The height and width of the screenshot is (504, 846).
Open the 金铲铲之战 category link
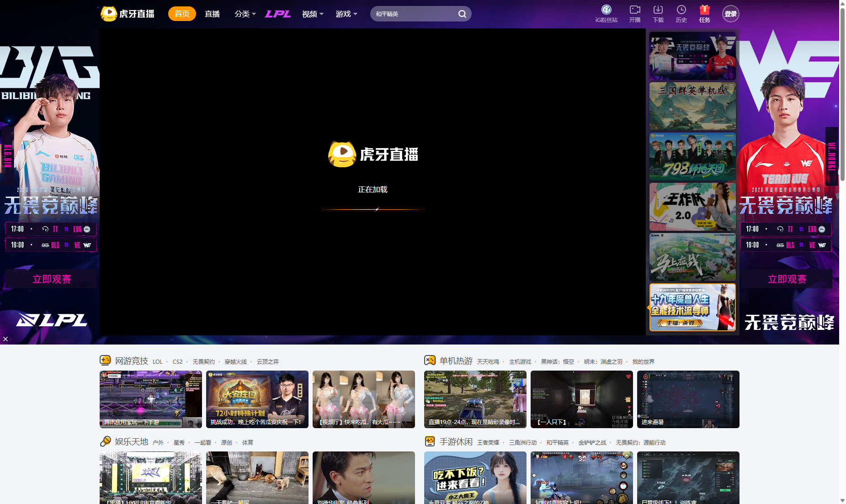pyautogui.click(x=592, y=442)
